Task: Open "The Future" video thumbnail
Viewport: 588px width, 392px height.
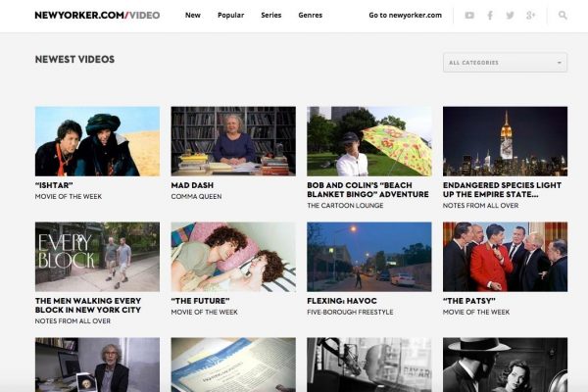Action: click(233, 257)
